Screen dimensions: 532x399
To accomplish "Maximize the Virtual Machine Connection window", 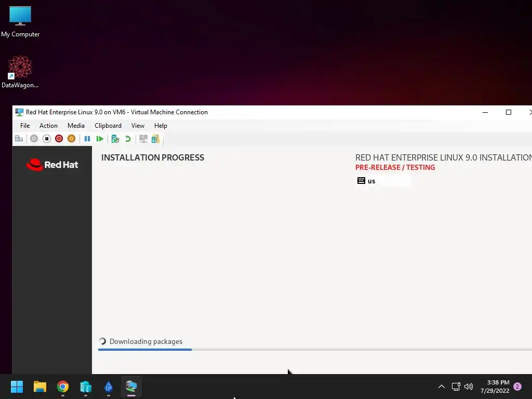I will pos(508,112).
